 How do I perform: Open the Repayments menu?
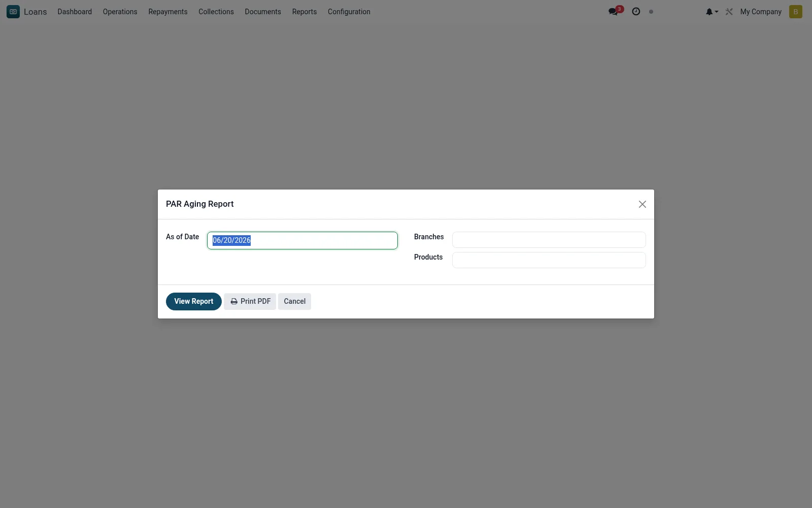point(168,12)
